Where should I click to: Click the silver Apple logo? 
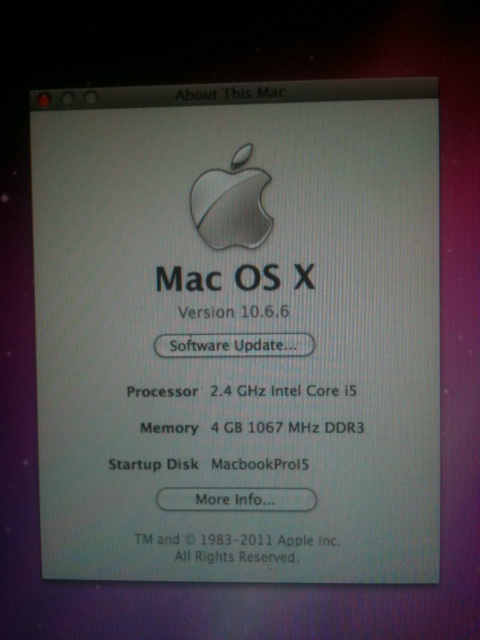pyautogui.click(x=231, y=196)
